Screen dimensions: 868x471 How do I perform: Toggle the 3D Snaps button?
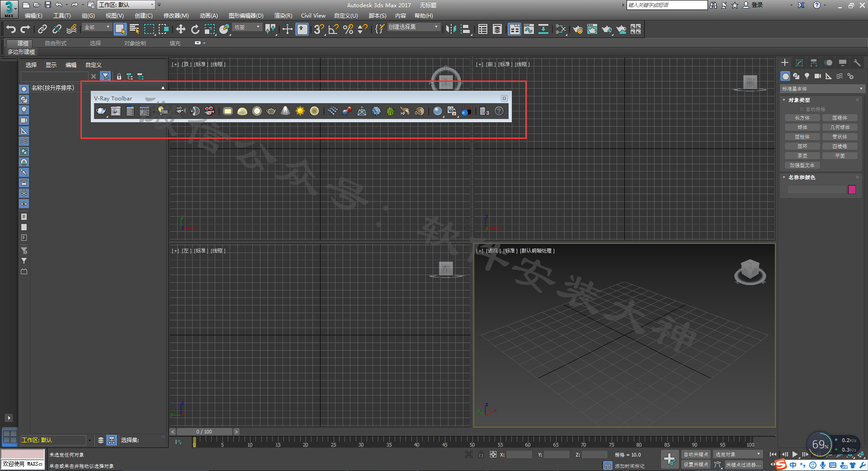[319, 29]
